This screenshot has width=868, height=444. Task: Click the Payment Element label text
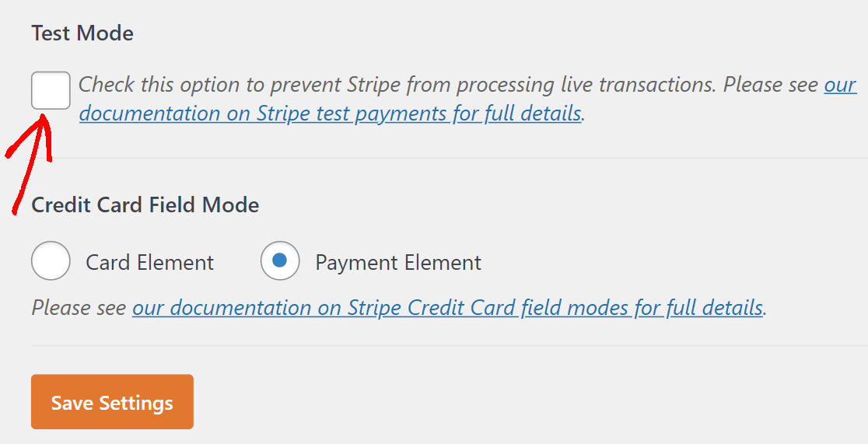click(x=398, y=262)
